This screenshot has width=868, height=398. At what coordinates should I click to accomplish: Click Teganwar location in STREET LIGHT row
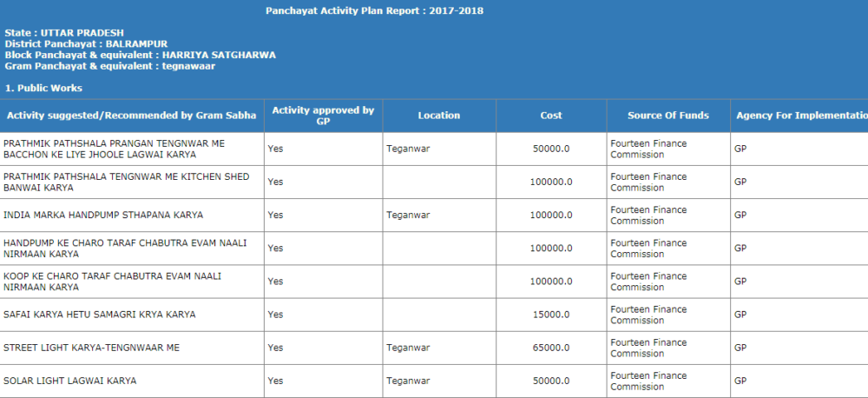coord(408,348)
